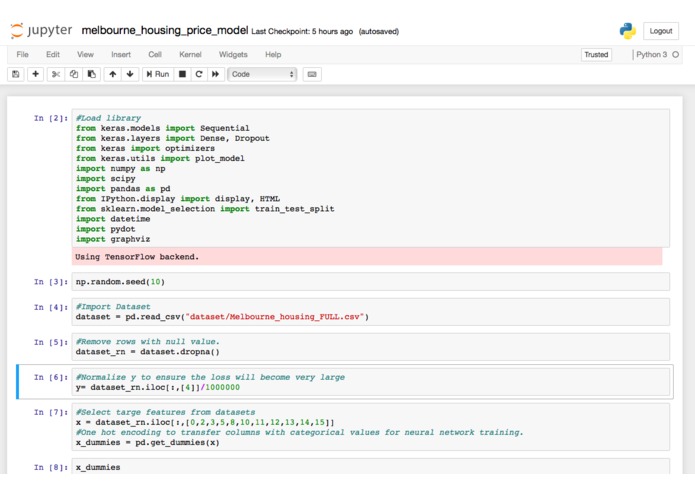Copy selected cells icon
Screen dimensions: 695x494
pos(74,74)
